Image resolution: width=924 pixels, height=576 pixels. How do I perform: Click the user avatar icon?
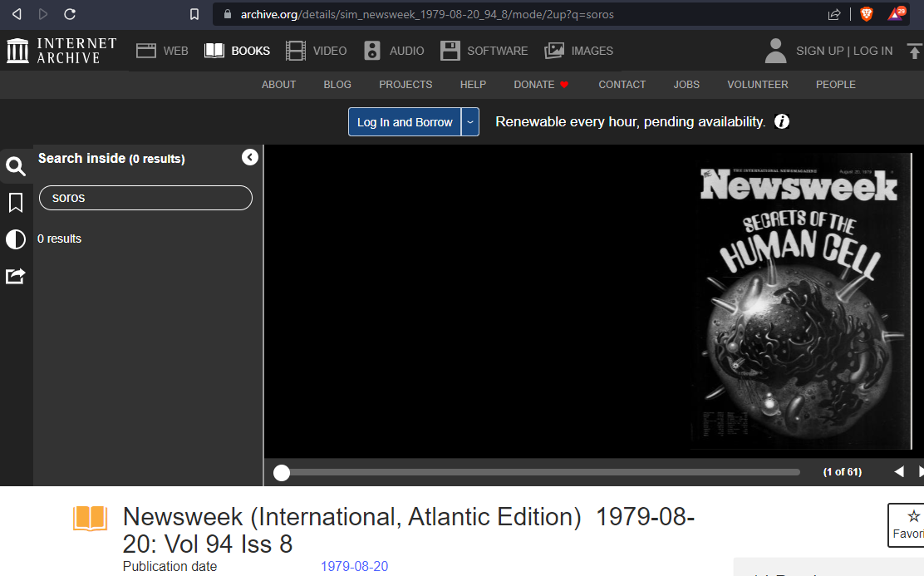pos(775,51)
